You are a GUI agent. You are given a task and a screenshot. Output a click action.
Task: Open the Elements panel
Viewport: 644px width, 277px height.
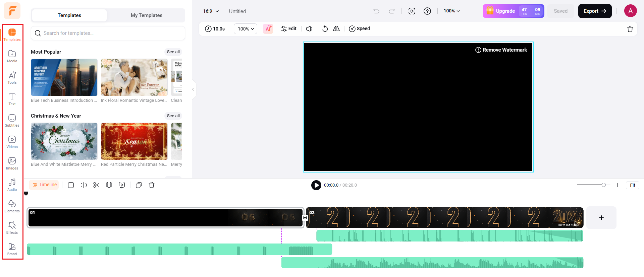pos(12,206)
